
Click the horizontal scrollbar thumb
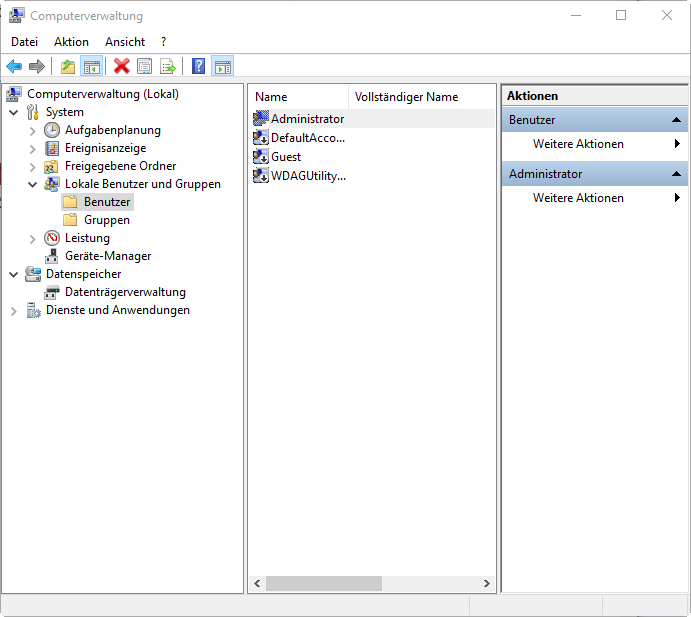pos(323,584)
